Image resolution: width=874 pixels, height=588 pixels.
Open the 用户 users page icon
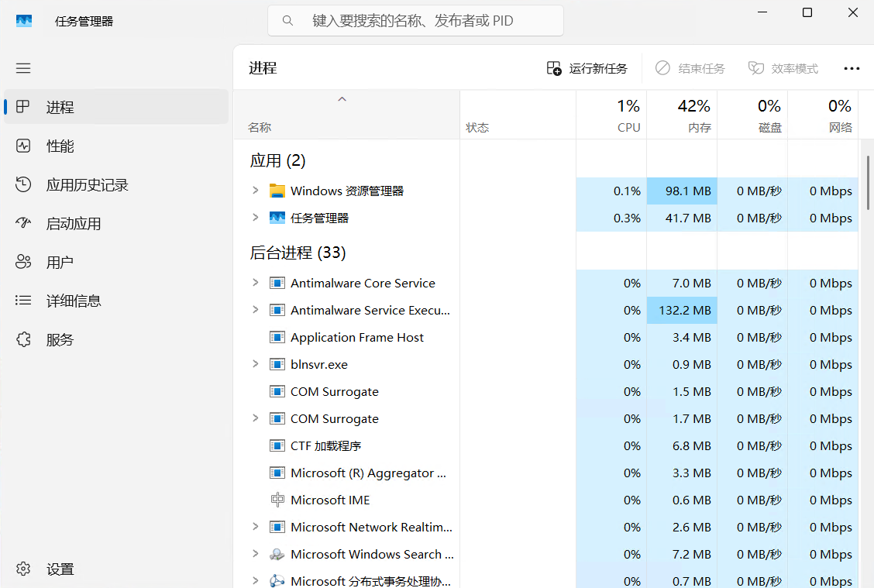[x=23, y=262]
